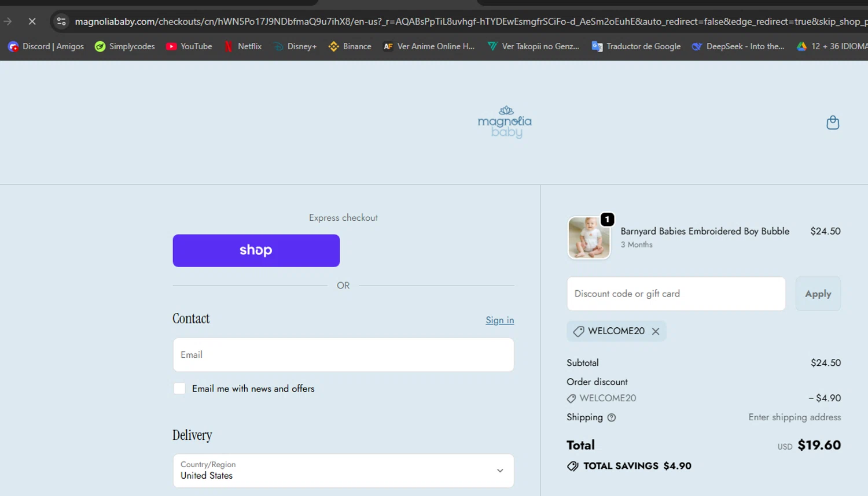Open the Ver Anime Online bookmark
This screenshot has height=496, width=868.
tap(429, 46)
